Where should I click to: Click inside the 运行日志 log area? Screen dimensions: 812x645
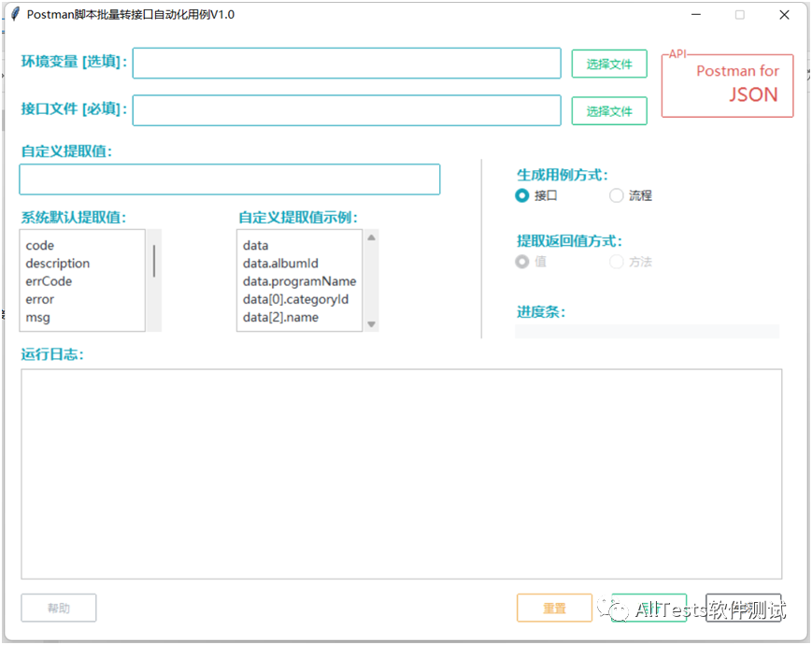402,474
